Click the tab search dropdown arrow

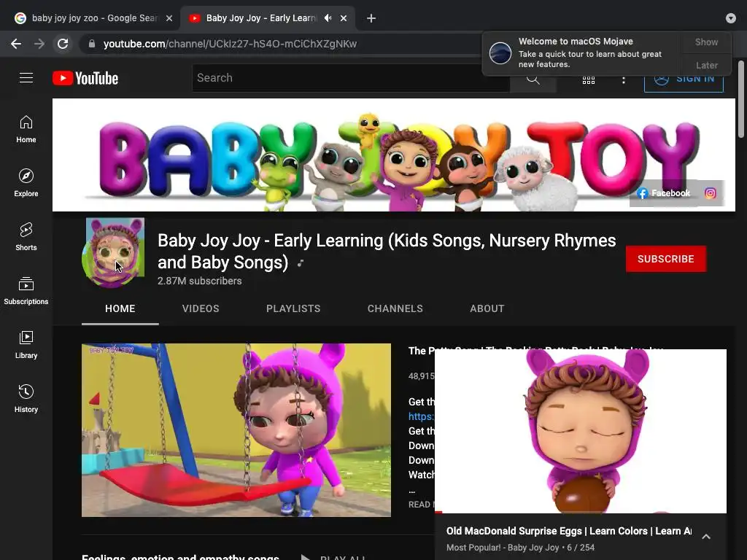pos(731,18)
